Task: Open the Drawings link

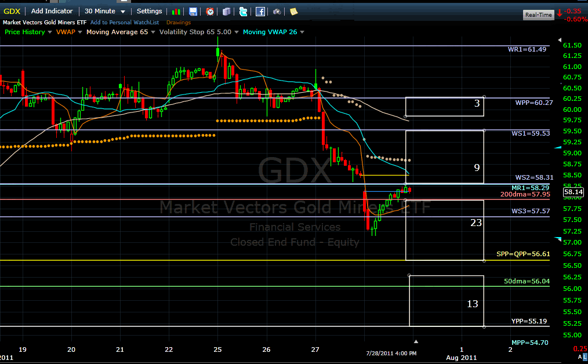Action: (x=179, y=23)
